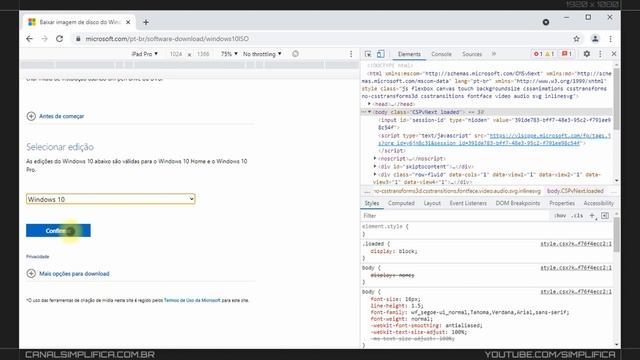Open the 75% zoom dropdown
This screenshot has width=640, height=360.
click(229, 54)
